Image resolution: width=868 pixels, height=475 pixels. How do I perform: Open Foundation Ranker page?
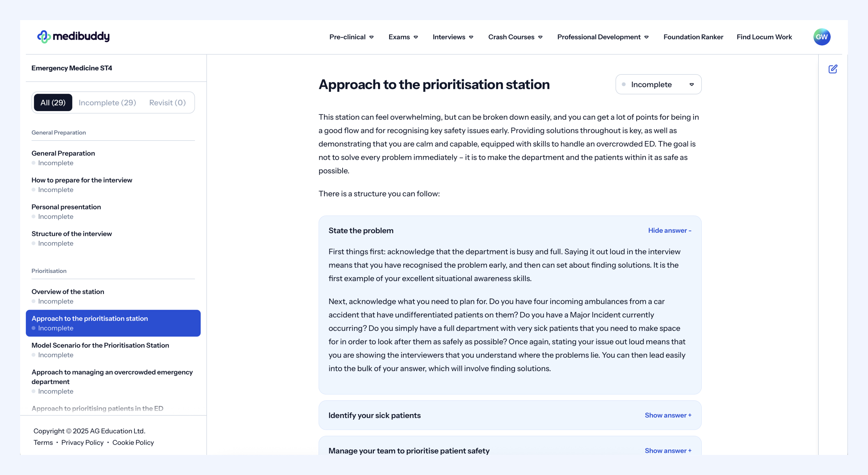tap(693, 37)
